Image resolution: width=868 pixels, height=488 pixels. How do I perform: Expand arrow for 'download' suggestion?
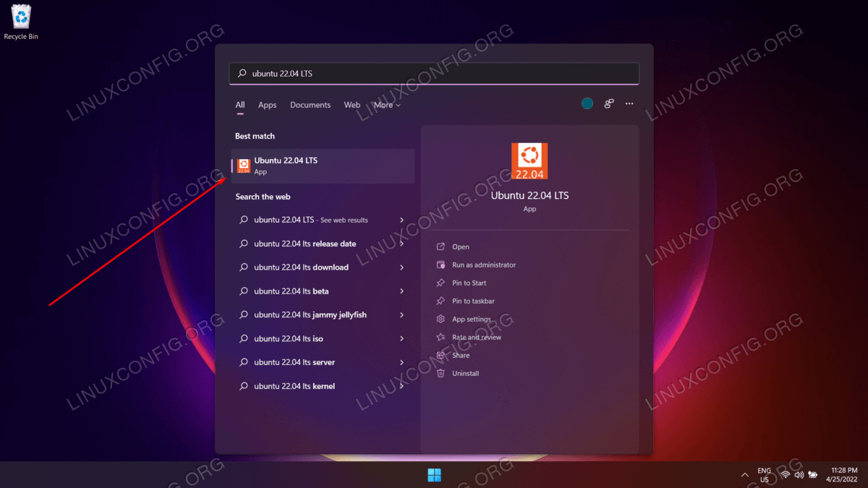tap(402, 267)
